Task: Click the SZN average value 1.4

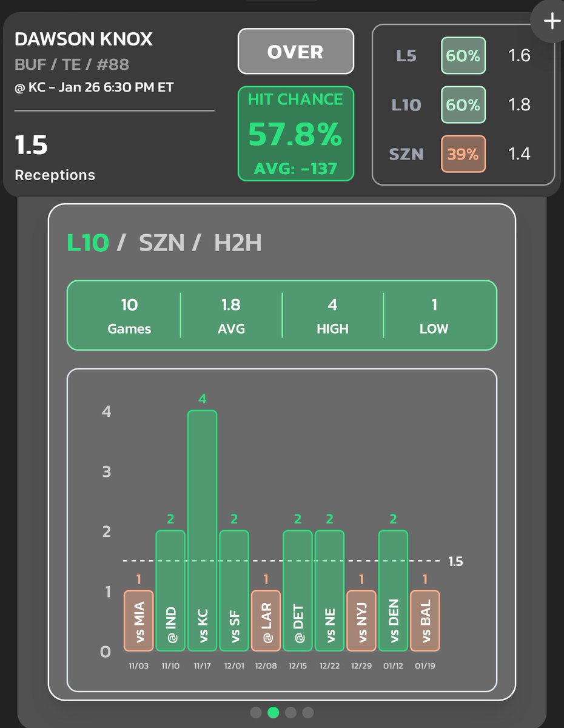Action: pyautogui.click(x=519, y=154)
